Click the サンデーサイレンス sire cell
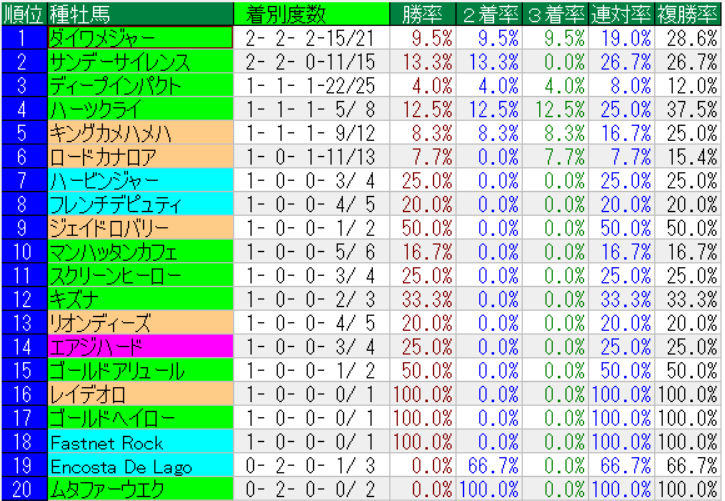 click(140, 62)
